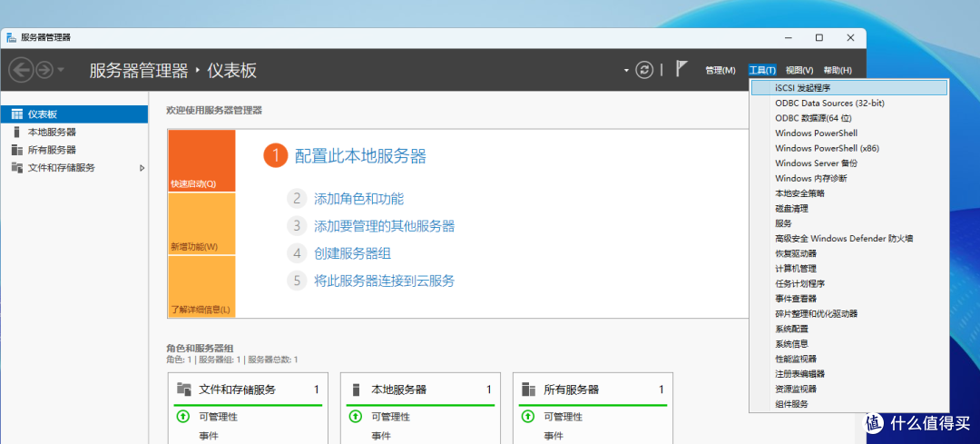
Task: Choose Windows 内存诊断 menu entry
Action: pos(848,178)
